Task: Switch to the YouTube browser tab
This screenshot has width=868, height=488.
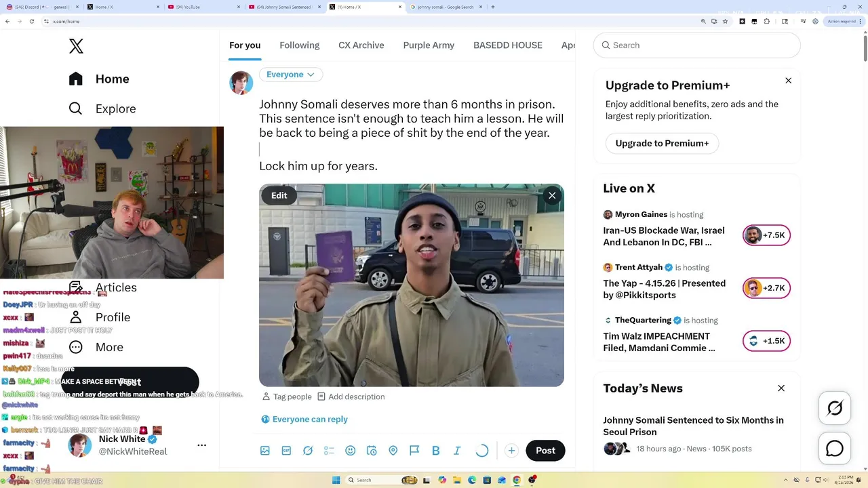Action: coord(204,7)
